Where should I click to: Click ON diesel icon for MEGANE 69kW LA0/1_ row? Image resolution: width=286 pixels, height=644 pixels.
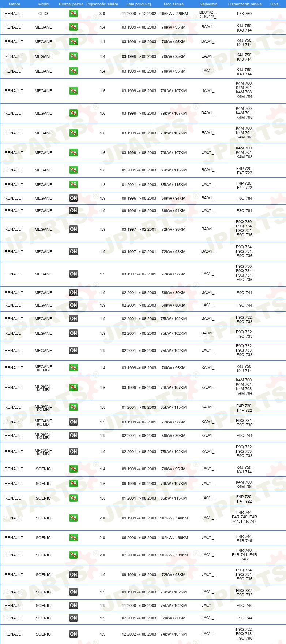point(74,211)
